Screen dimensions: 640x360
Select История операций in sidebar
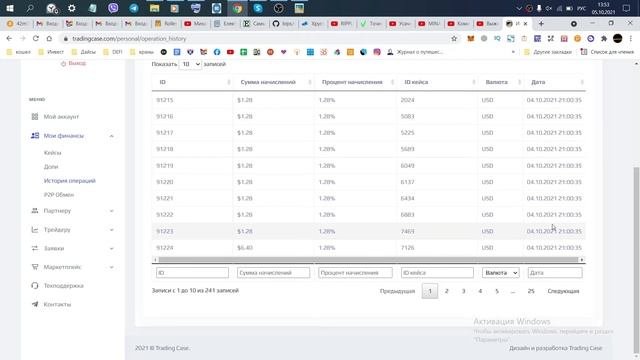(x=69, y=181)
